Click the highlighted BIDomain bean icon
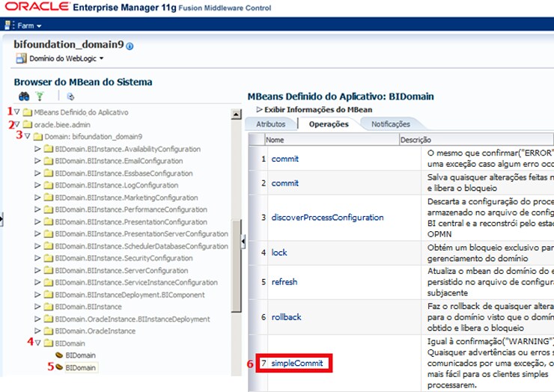The height and width of the screenshot is (392, 554). 59,367
